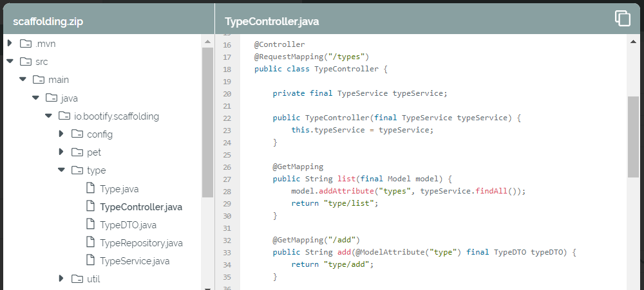
Task: Click TypeController class name on line 18
Action: 346,69
